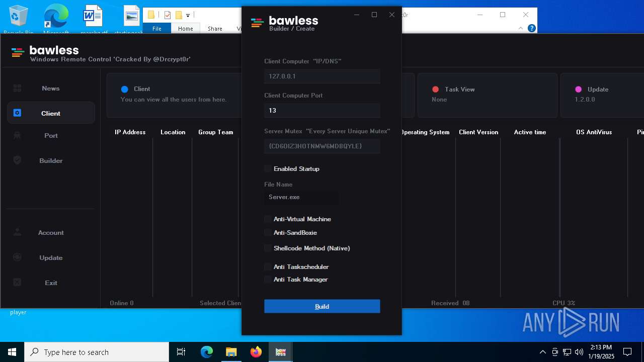
Task: Click Explorer properties quick access icon
Action: coord(168,15)
